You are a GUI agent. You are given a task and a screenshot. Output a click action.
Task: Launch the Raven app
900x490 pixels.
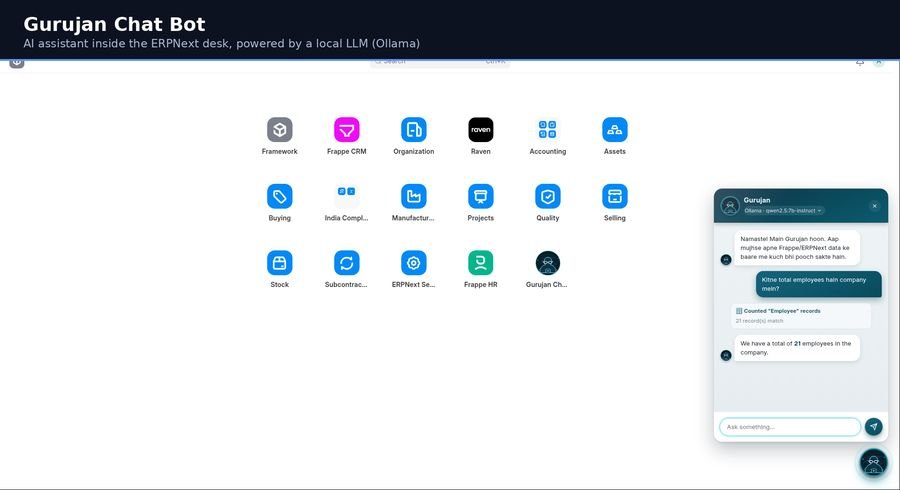480,130
